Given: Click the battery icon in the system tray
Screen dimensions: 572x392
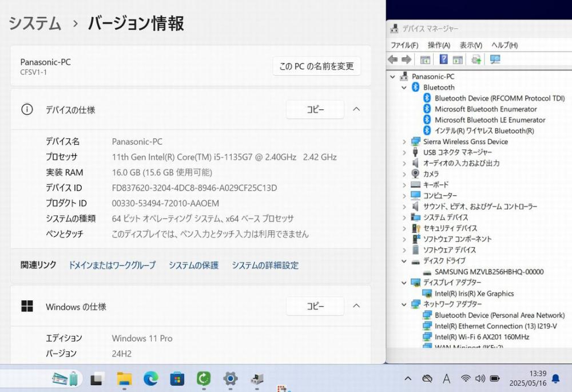Looking at the screenshot, I should (495, 378).
